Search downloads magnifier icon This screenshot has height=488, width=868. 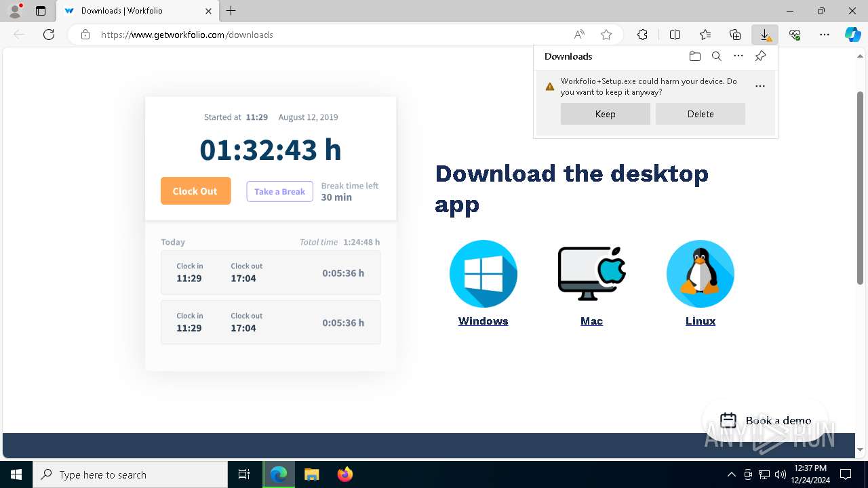point(717,56)
